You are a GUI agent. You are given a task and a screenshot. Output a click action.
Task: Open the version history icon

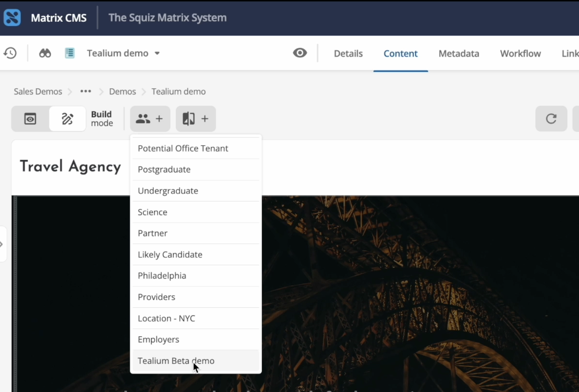[x=9, y=53]
